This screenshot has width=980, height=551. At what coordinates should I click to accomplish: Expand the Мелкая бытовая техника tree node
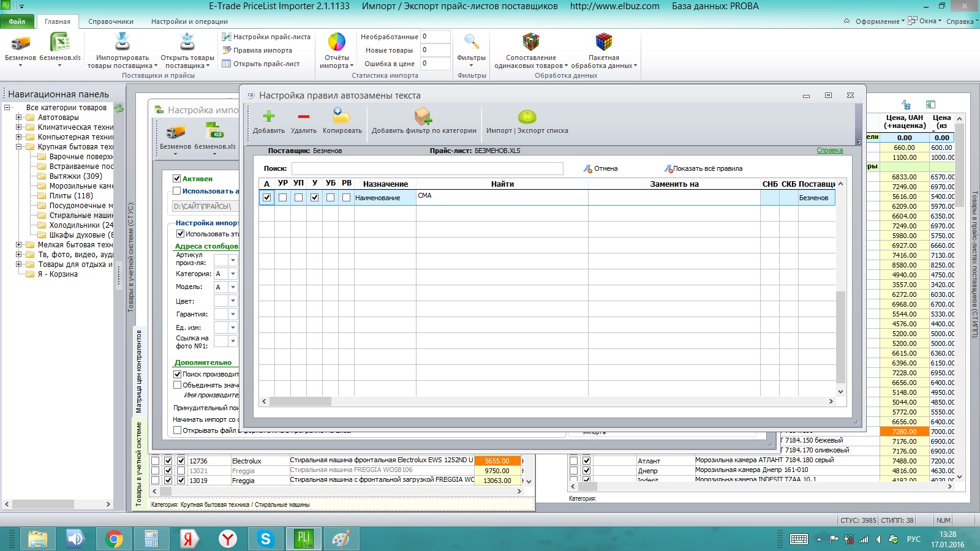[18, 245]
